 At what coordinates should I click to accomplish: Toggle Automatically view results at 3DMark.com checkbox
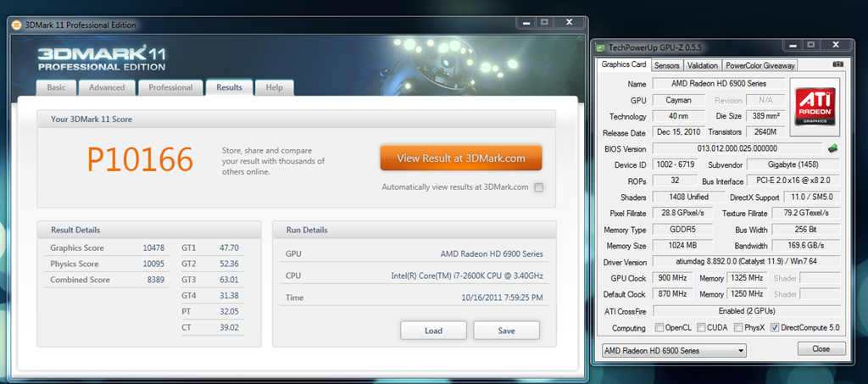click(538, 187)
